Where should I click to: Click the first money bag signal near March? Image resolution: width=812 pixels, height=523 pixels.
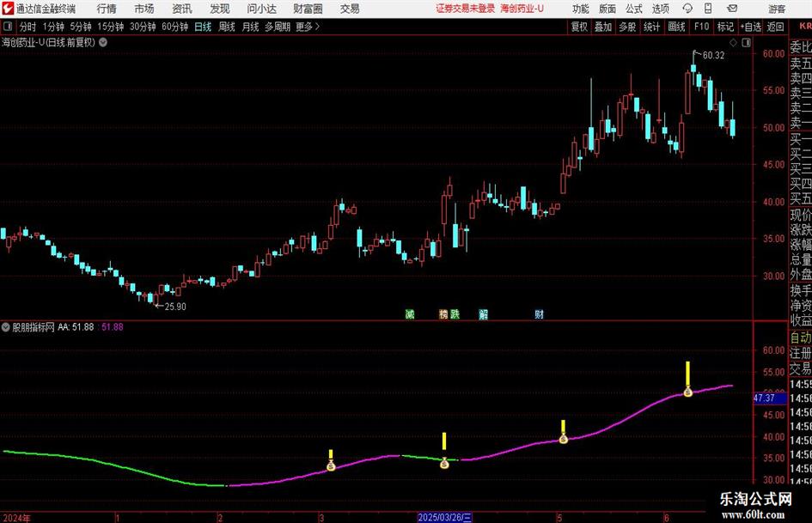[331, 465]
